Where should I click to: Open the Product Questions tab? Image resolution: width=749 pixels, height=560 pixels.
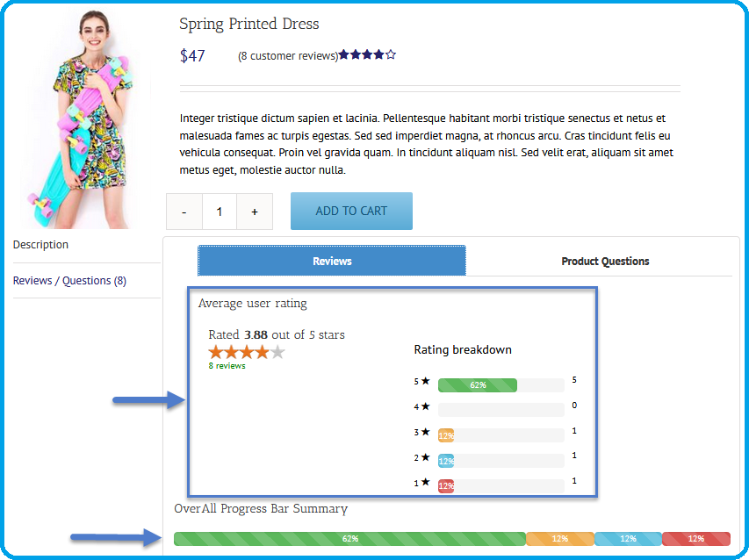pos(605,262)
